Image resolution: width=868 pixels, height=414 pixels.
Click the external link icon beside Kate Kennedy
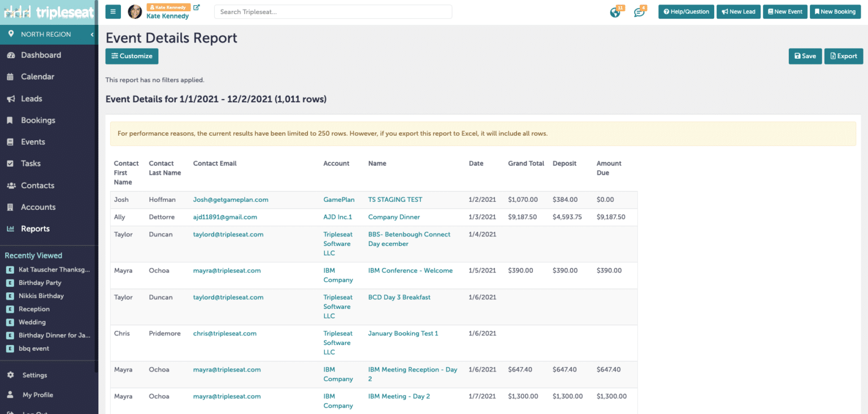click(x=196, y=7)
